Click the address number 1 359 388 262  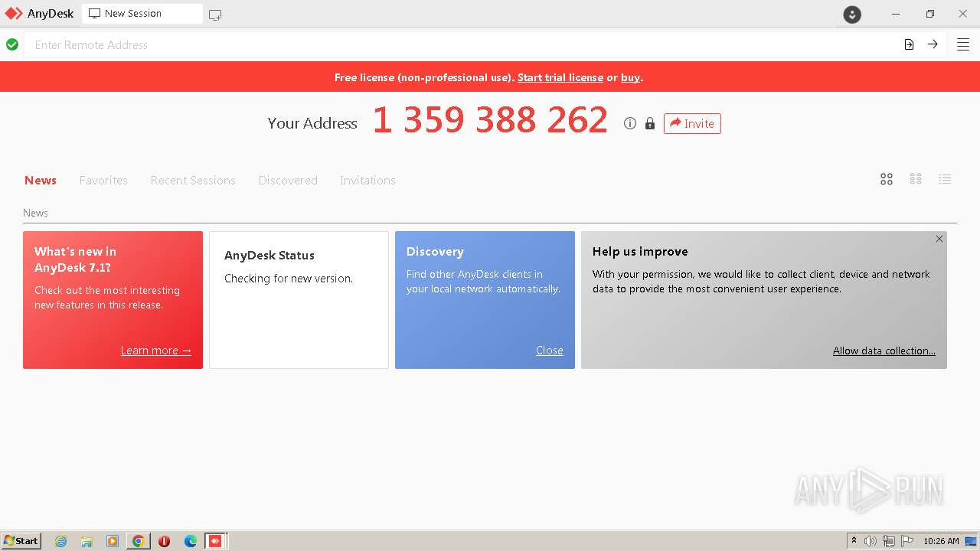click(490, 121)
